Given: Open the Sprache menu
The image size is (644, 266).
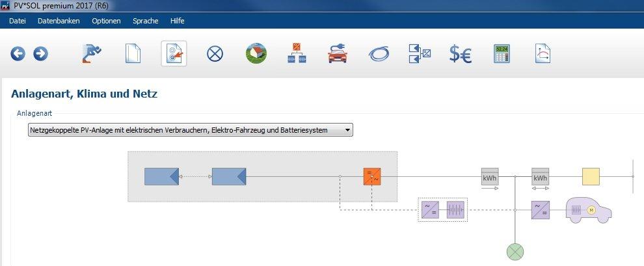Looking at the screenshot, I should click(146, 21).
